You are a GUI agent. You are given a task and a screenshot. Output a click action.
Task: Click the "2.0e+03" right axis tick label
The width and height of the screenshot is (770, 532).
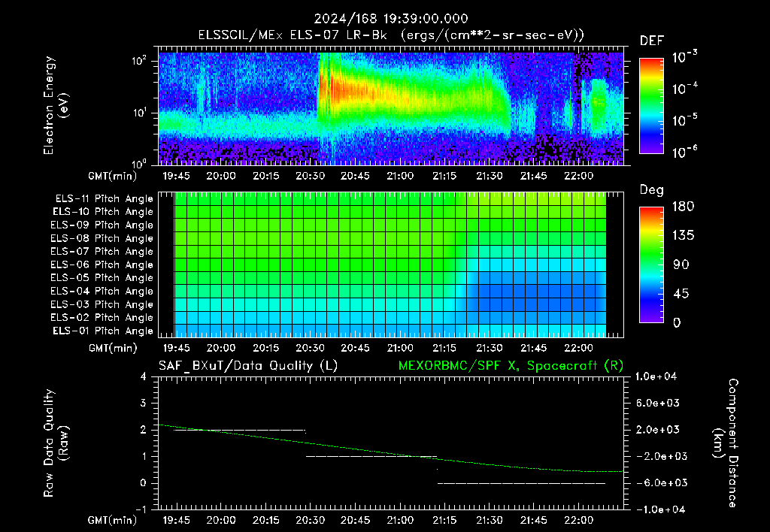pyautogui.click(x=658, y=429)
